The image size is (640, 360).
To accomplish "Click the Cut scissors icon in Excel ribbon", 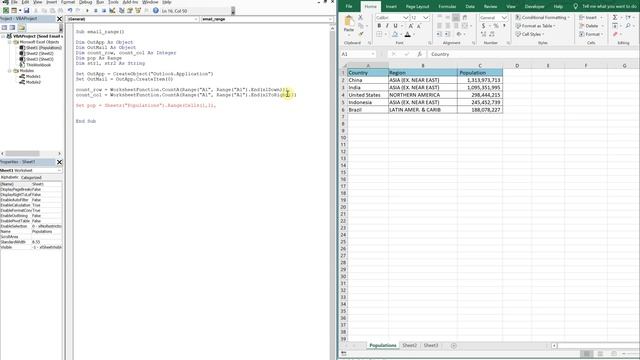I will pyautogui.click(x=360, y=18).
